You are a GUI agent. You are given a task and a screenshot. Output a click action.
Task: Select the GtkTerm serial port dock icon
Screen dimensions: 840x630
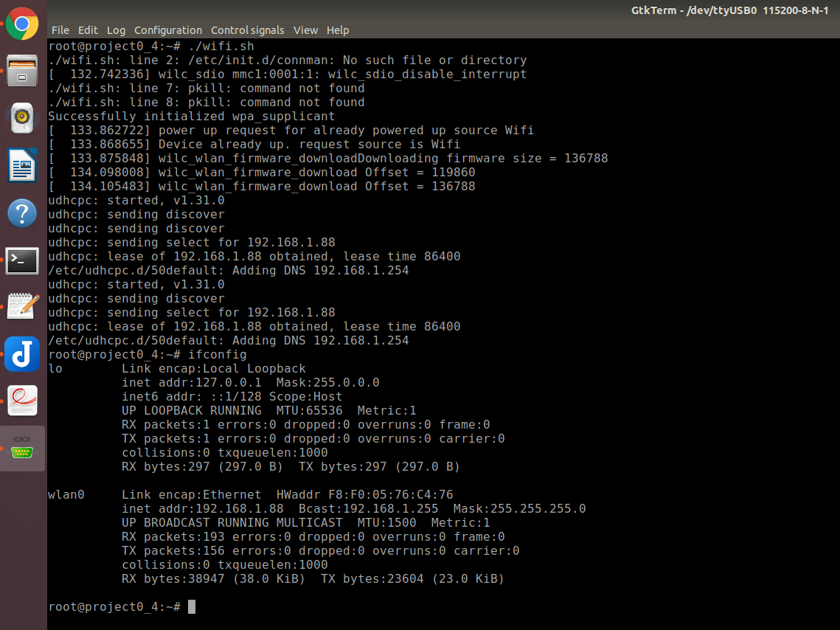pyautogui.click(x=22, y=448)
